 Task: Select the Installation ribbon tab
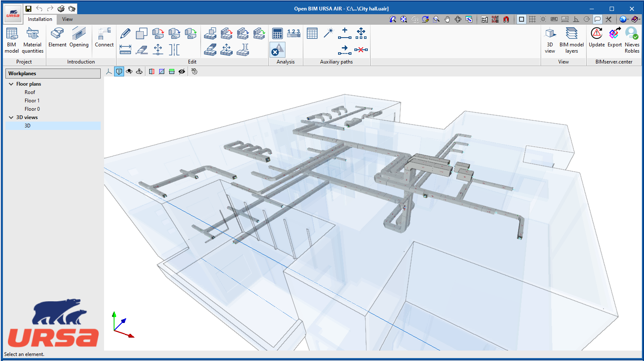pos(40,19)
